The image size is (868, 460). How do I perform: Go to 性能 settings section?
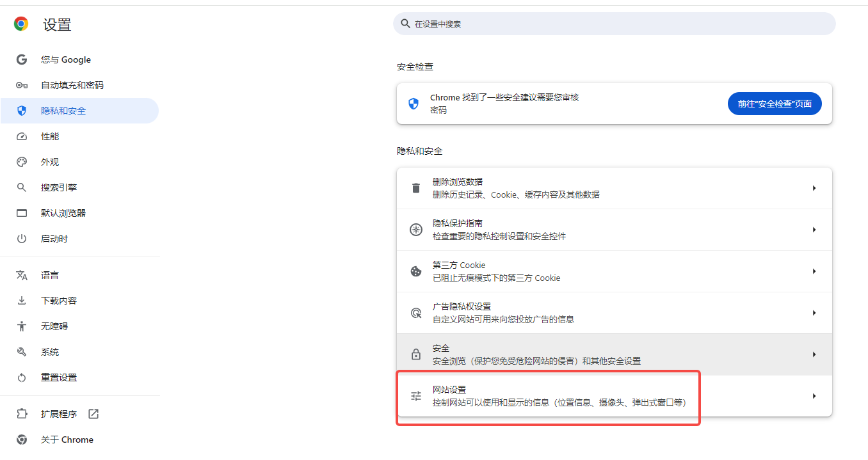point(79,136)
